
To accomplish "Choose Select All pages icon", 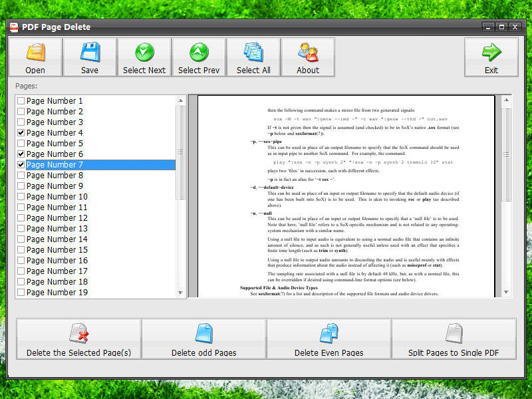I will point(253,57).
